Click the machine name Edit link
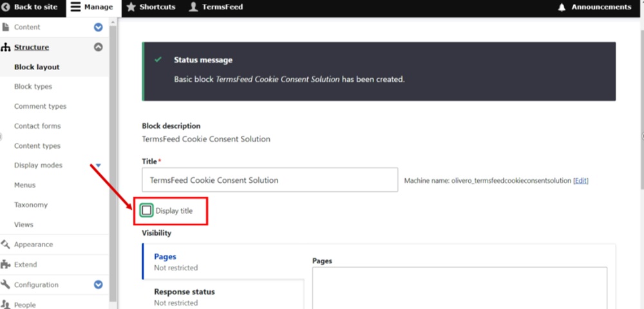This screenshot has height=309, width=644. [581, 180]
